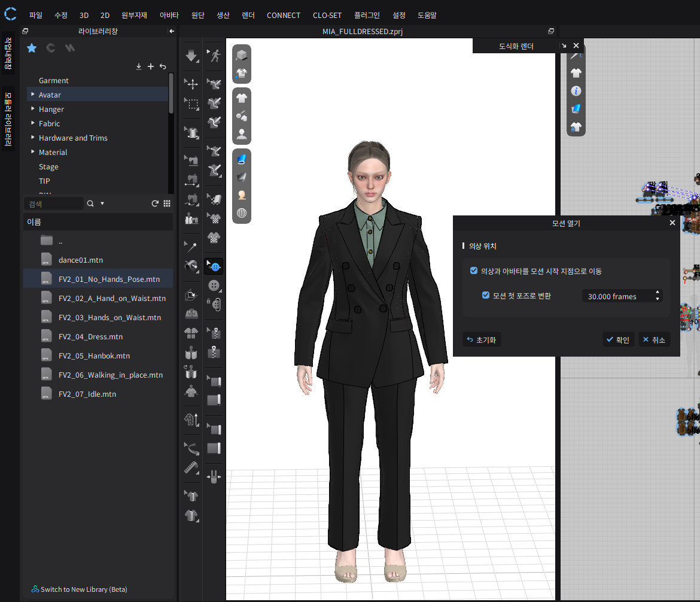Open the search filter dropdown arrow

point(102,203)
